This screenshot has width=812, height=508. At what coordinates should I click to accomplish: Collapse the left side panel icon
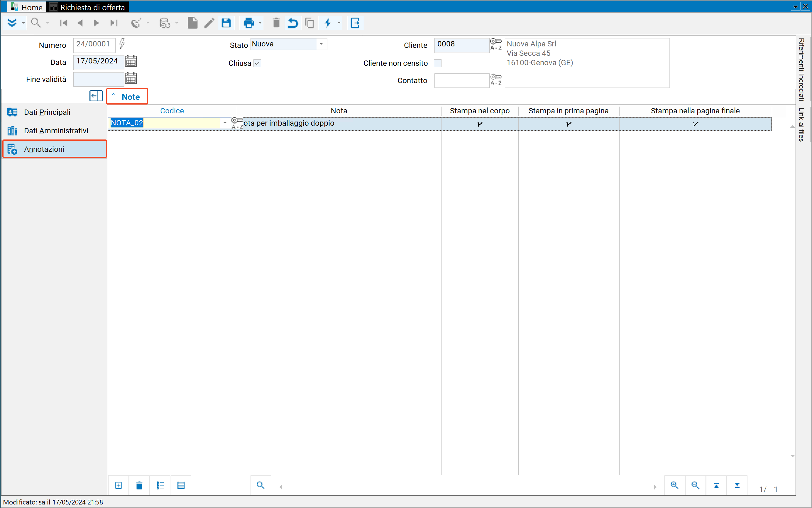click(x=96, y=96)
